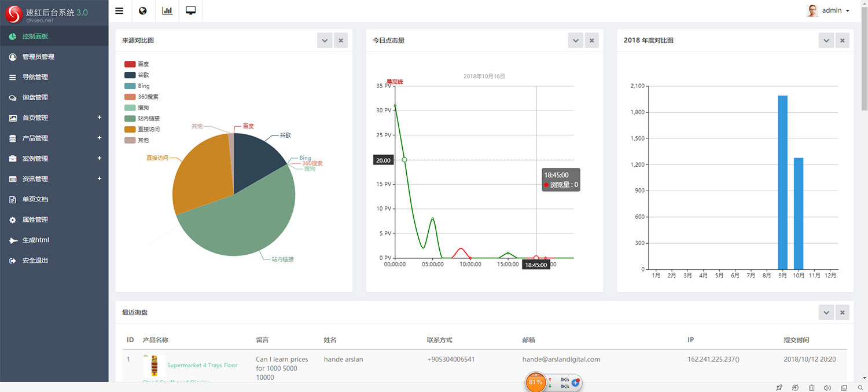This screenshot has height=392, width=868.
Task: Click 安全退出 to log out
Action: pyautogui.click(x=35, y=261)
